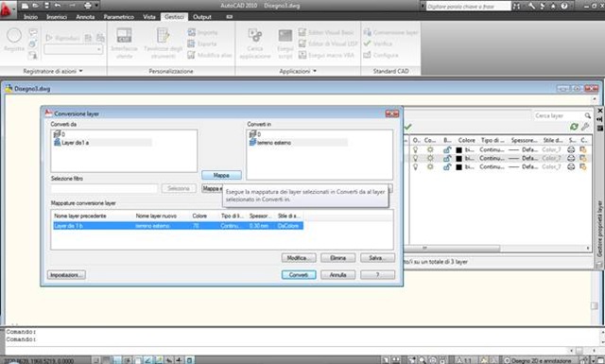
Task: Click the Modifica... button
Action: tap(299, 258)
